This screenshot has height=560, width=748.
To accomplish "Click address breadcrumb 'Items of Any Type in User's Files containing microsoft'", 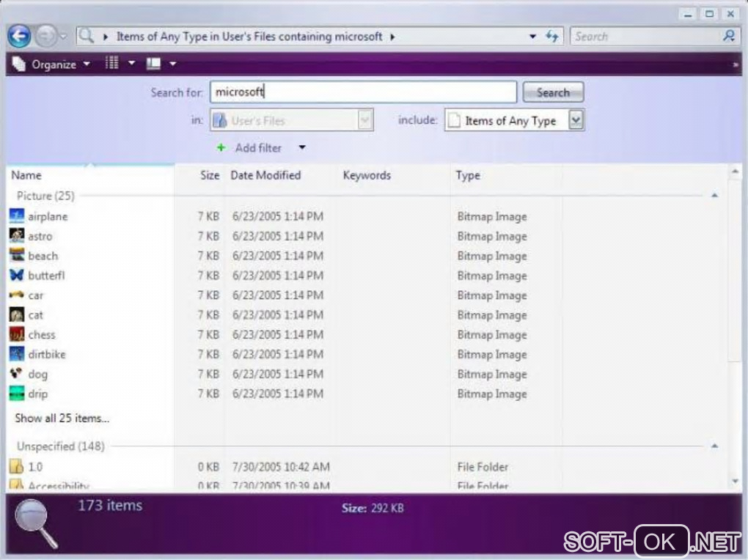I will pos(249,36).
